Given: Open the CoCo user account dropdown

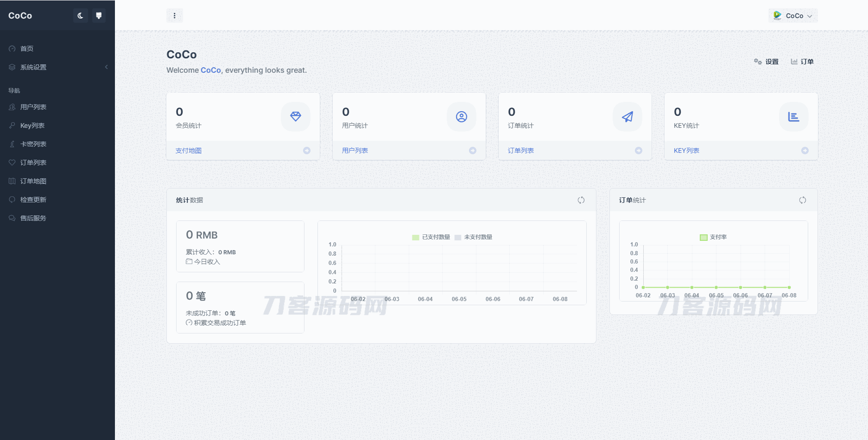Looking at the screenshot, I should click(x=793, y=16).
